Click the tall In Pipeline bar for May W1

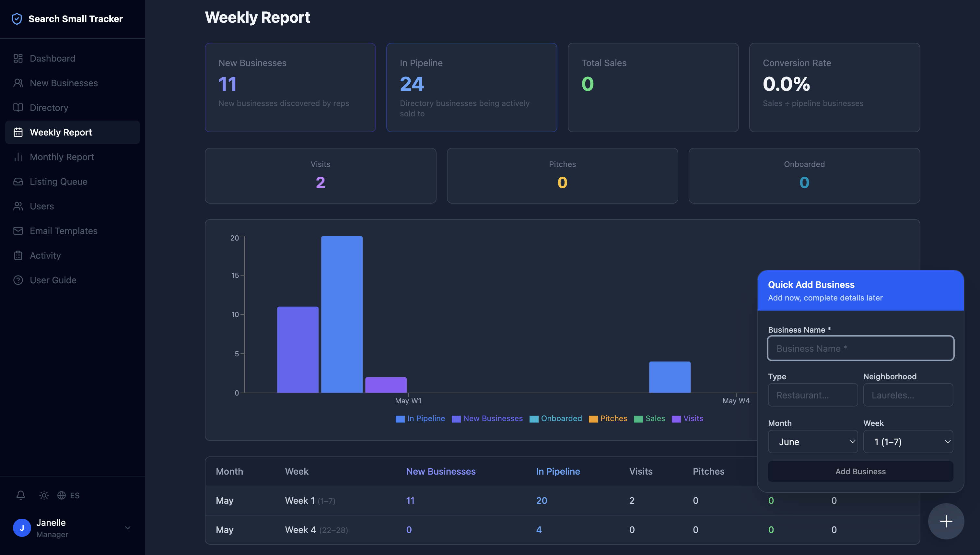click(342, 314)
